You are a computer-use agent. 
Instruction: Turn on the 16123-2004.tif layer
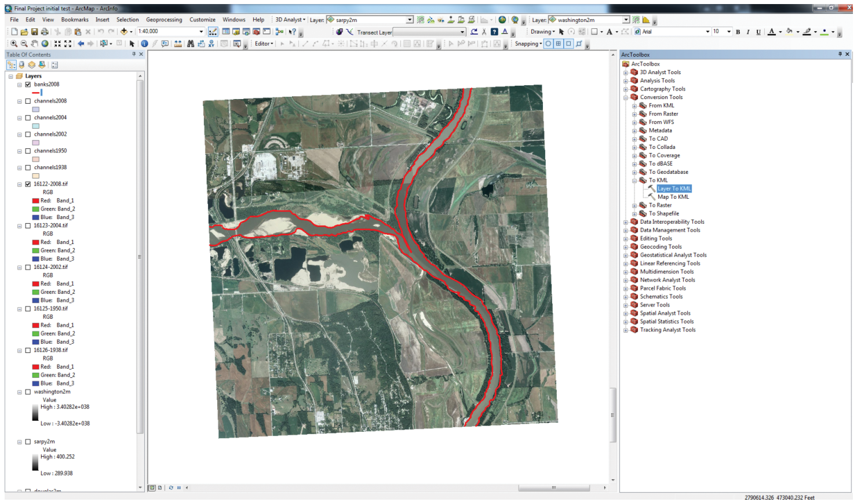pyautogui.click(x=28, y=225)
